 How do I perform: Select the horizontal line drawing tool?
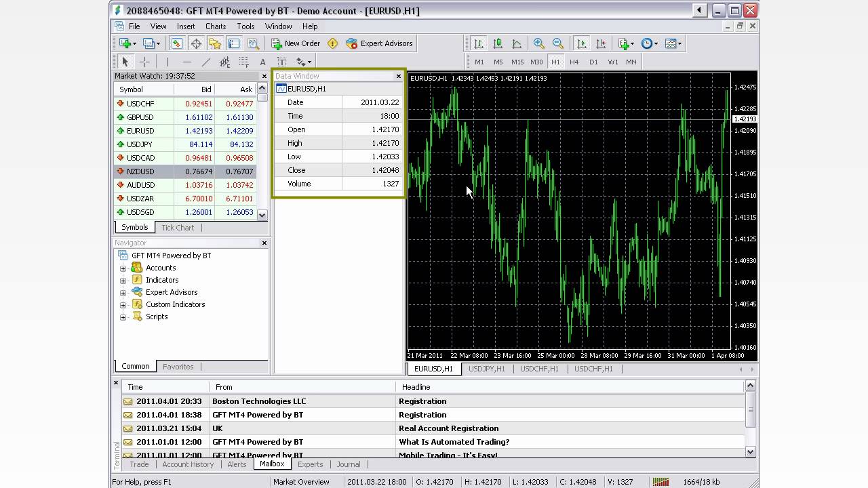coord(186,62)
